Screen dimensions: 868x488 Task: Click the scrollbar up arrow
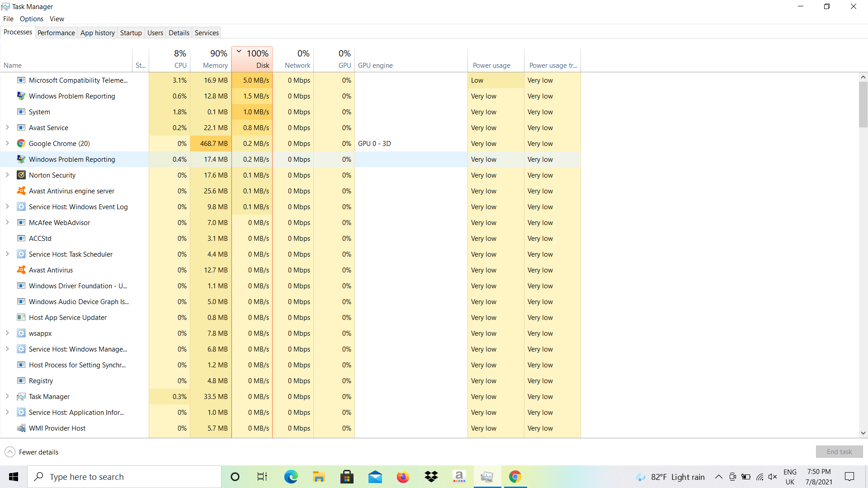pos(863,77)
